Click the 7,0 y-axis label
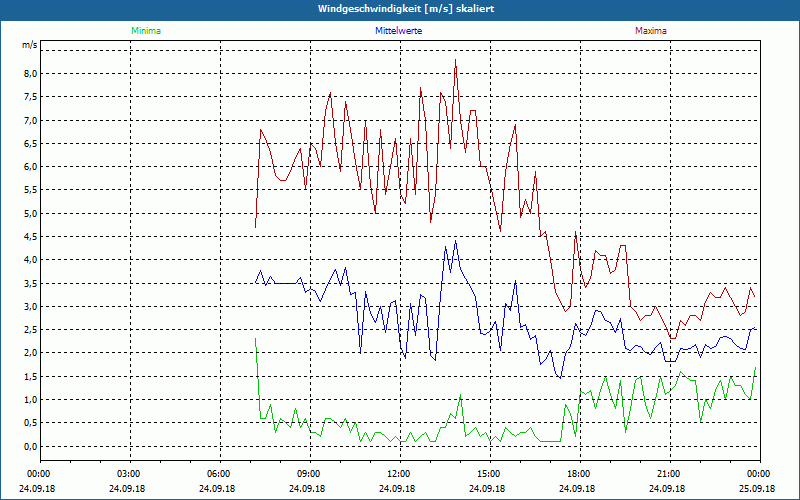This screenshot has width=800, height=500. point(30,120)
